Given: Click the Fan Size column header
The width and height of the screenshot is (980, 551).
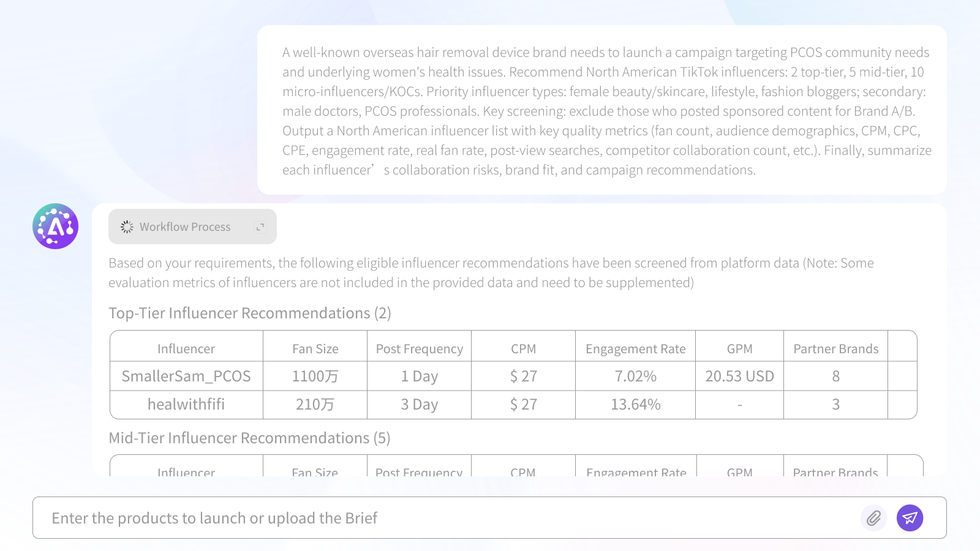Looking at the screenshot, I should tap(315, 349).
